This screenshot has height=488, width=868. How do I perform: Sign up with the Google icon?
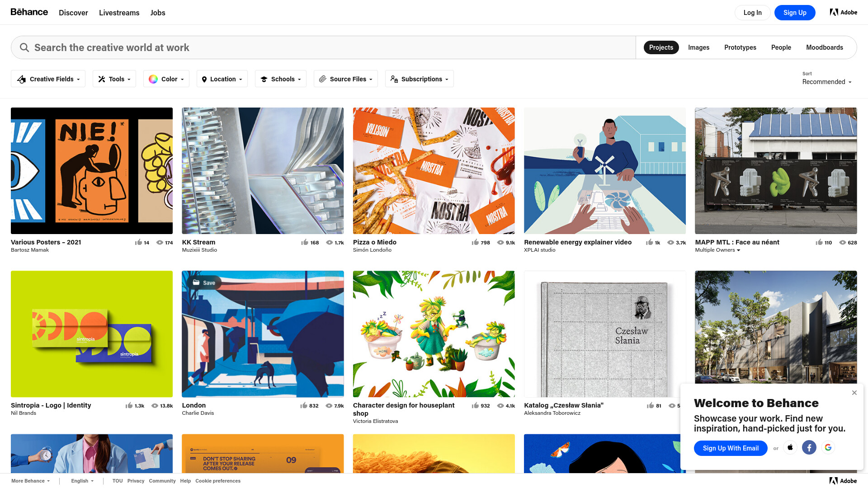click(828, 447)
